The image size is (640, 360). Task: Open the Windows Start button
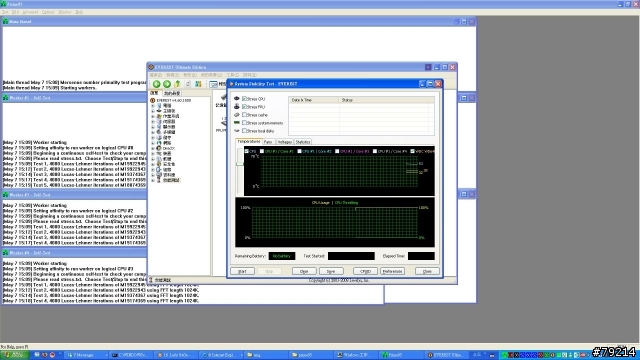tap(14, 355)
